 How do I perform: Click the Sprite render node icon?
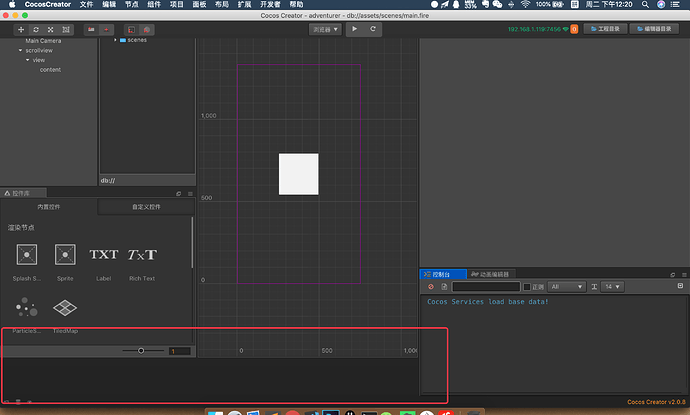pyautogui.click(x=65, y=255)
